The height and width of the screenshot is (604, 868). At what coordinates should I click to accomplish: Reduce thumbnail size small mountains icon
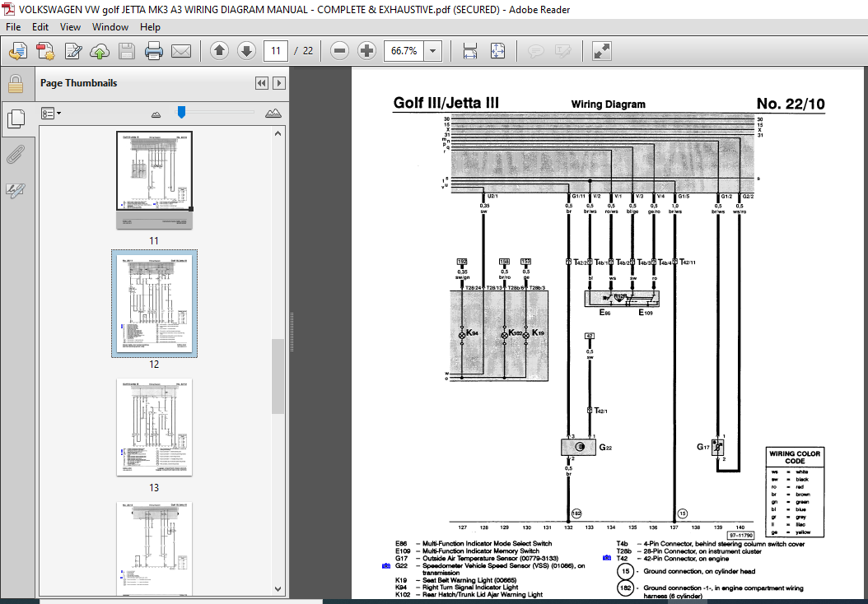point(156,114)
